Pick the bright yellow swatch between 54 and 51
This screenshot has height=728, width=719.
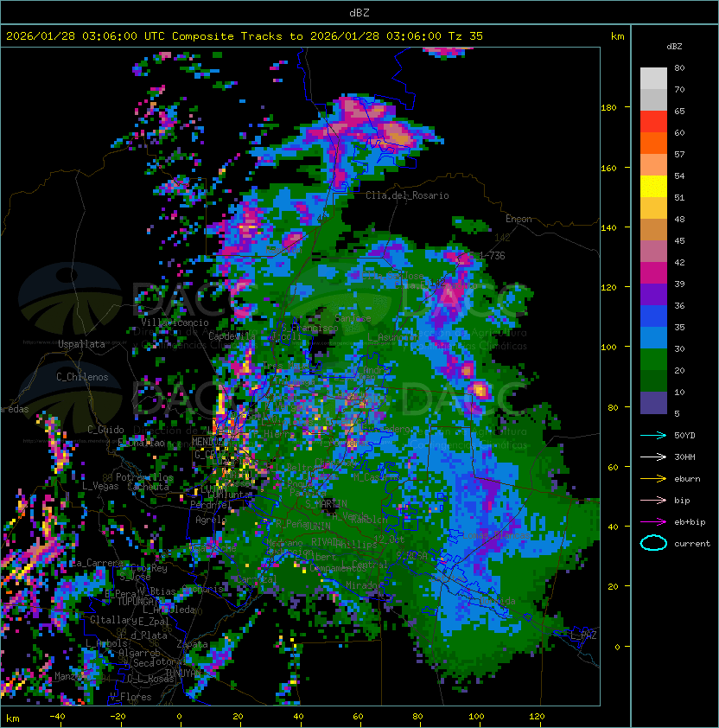click(653, 187)
